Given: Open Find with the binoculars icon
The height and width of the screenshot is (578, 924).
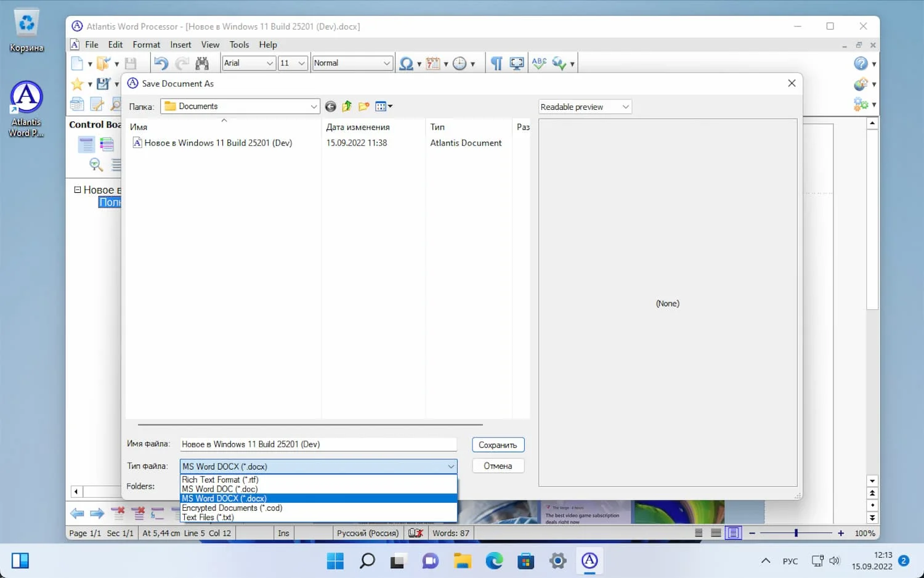Looking at the screenshot, I should [x=202, y=63].
